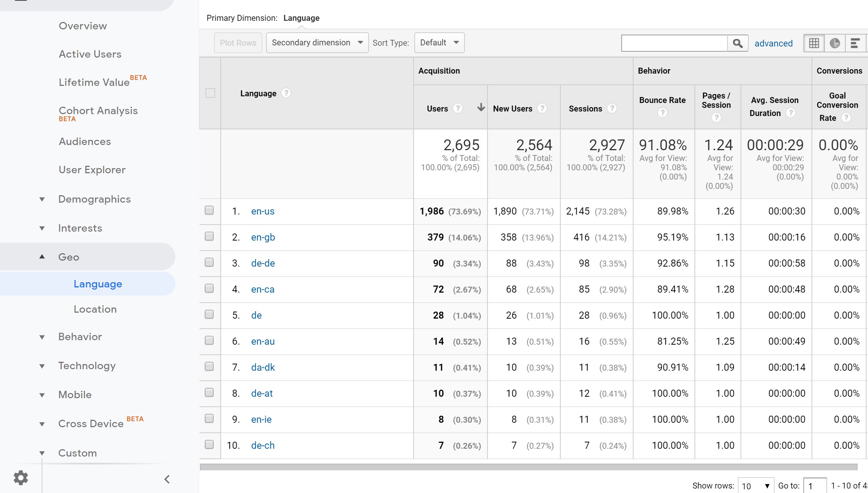Open the Overview report
868x493 pixels.
click(x=82, y=26)
